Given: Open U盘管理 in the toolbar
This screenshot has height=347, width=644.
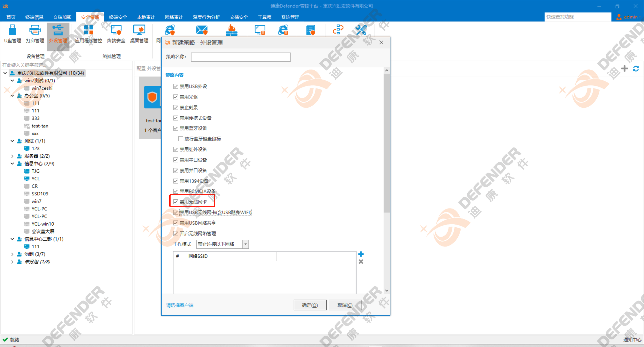Looking at the screenshot, I should pyautogui.click(x=13, y=34).
